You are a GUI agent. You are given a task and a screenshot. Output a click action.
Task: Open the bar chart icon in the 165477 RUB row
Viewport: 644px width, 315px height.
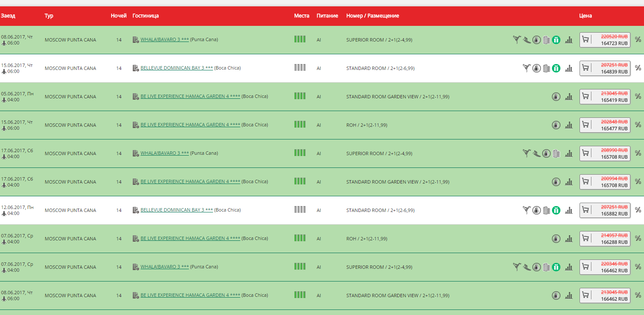coord(569,125)
